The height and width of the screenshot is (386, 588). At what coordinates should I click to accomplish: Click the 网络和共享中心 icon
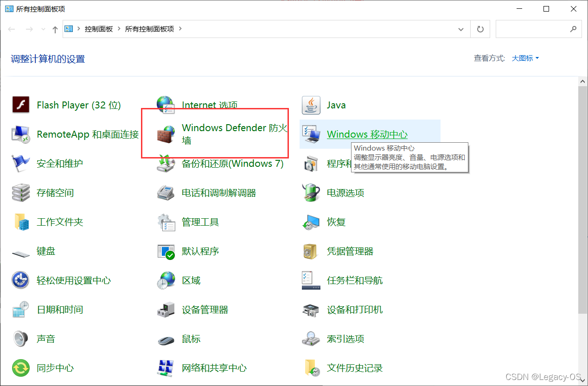pyautogui.click(x=166, y=368)
